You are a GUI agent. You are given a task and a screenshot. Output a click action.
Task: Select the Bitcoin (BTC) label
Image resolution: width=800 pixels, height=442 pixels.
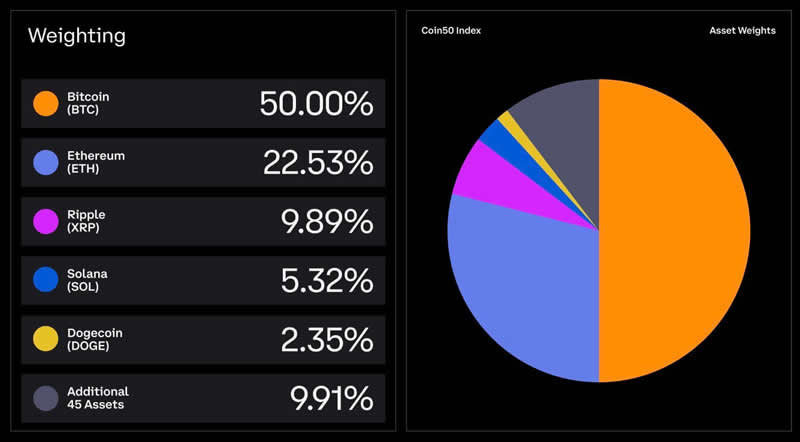88,103
